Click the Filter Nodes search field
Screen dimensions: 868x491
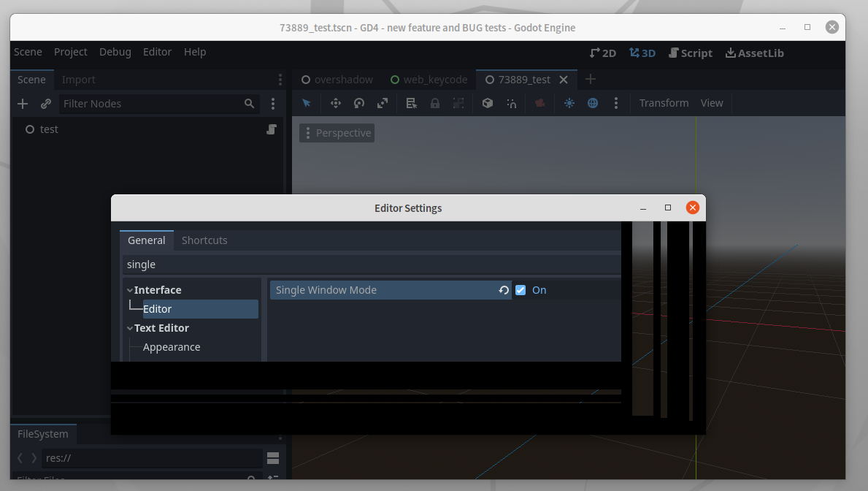(x=146, y=103)
